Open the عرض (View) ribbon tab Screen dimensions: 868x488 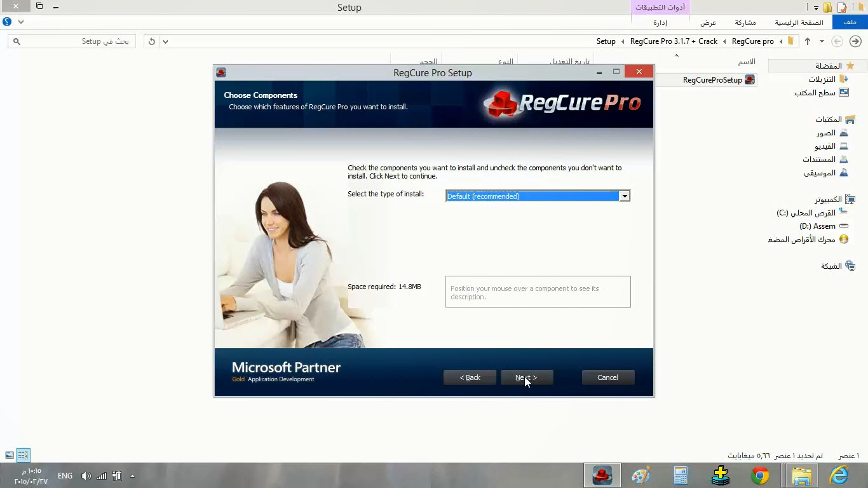click(709, 22)
